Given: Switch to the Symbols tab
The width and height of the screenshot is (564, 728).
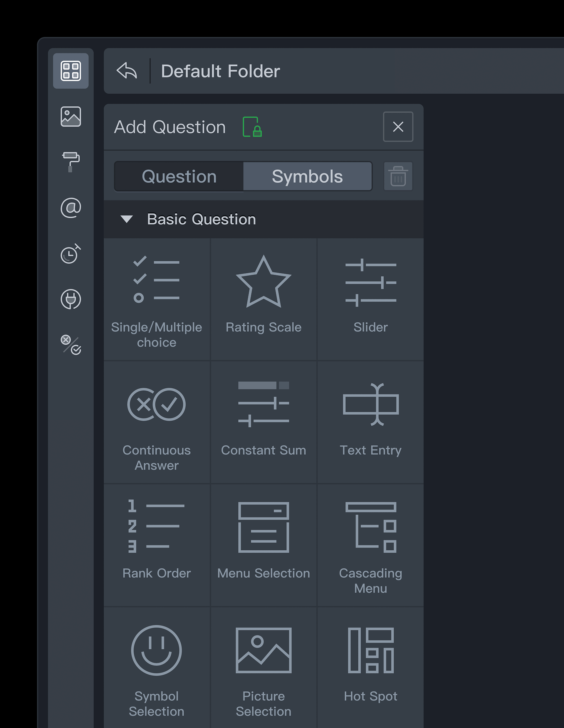Looking at the screenshot, I should click(308, 176).
